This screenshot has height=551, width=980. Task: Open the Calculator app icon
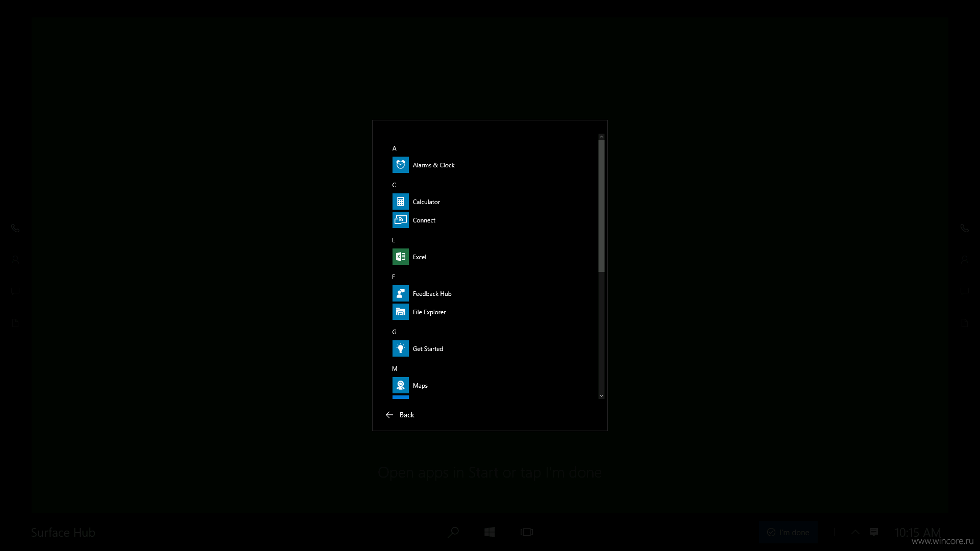(401, 202)
